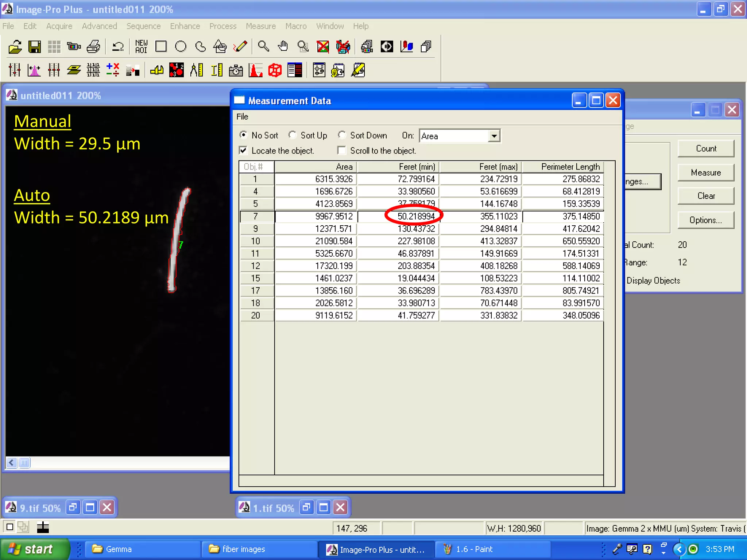The width and height of the screenshot is (747, 560).
Task: Select the Sort Down radio button
Action: (x=342, y=135)
